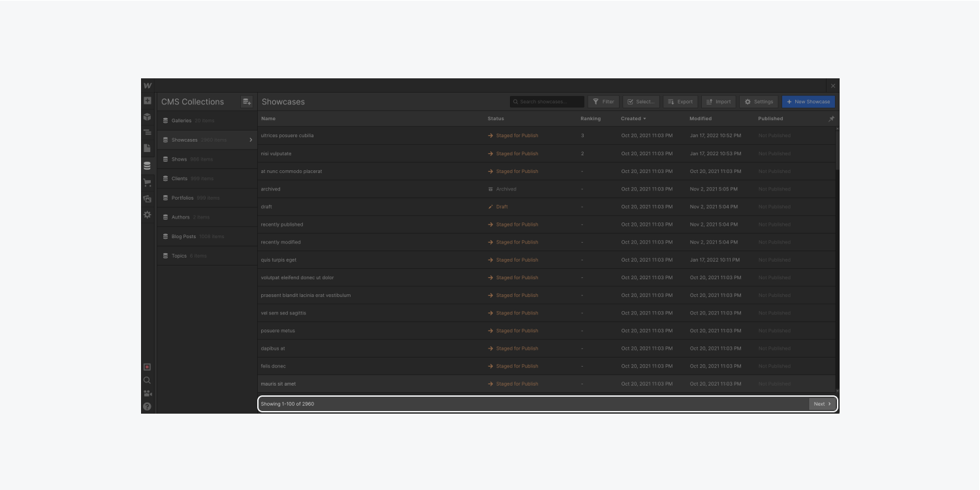980x490 pixels.
Task: Open item 'quis turpis eget'
Action: point(546,260)
